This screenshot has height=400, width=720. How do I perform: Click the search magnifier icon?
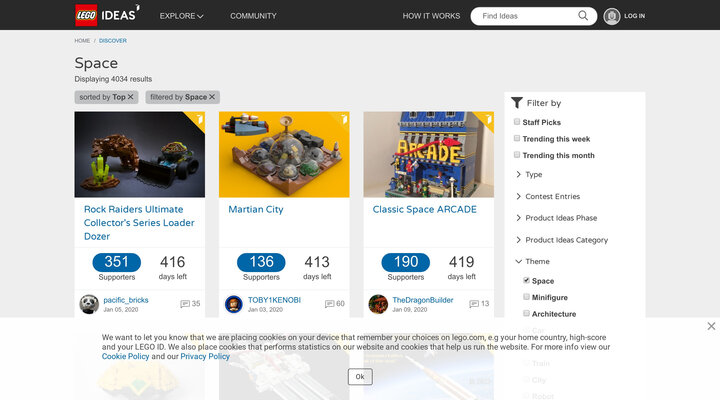pyautogui.click(x=583, y=16)
